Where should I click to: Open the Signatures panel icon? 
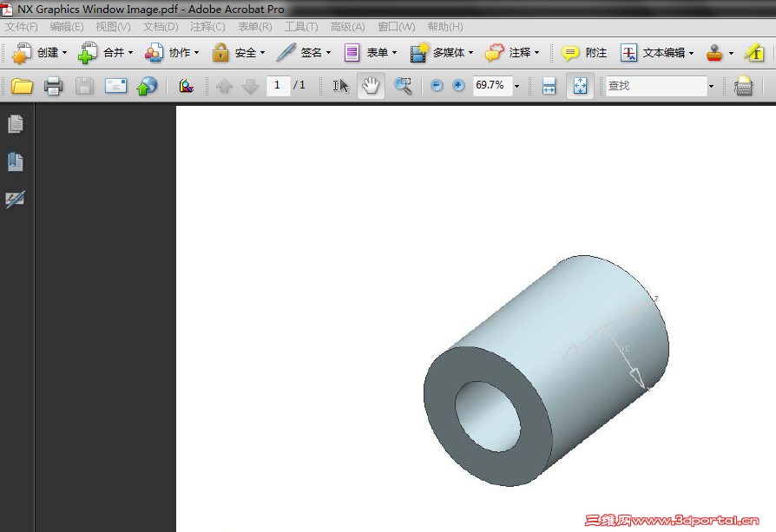click(x=16, y=200)
